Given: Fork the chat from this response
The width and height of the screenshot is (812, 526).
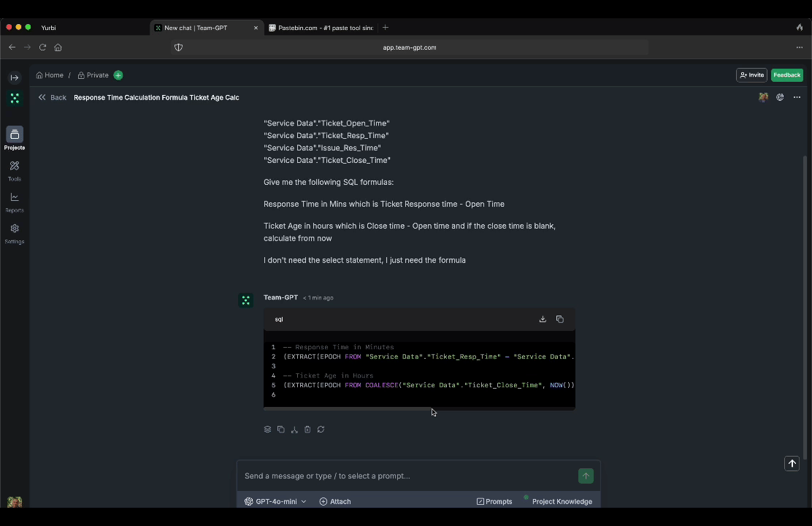Looking at the screenshot, I should point(294,430).
